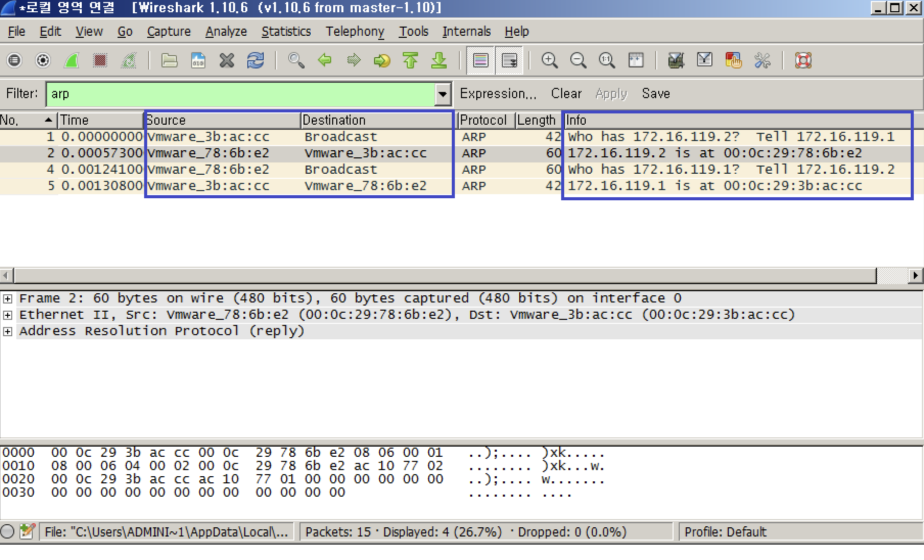Edit display filters icon
924x560 pixels.
(704, 60)
